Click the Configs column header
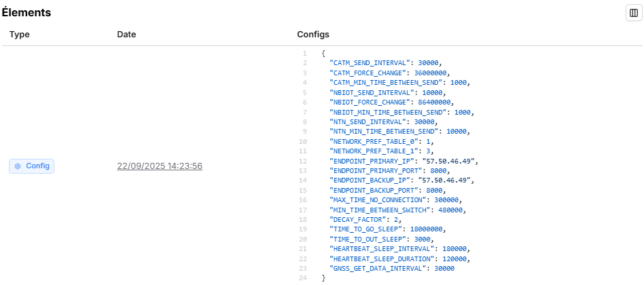Screen dimensions: 644x285 click(x=313, y=34)
